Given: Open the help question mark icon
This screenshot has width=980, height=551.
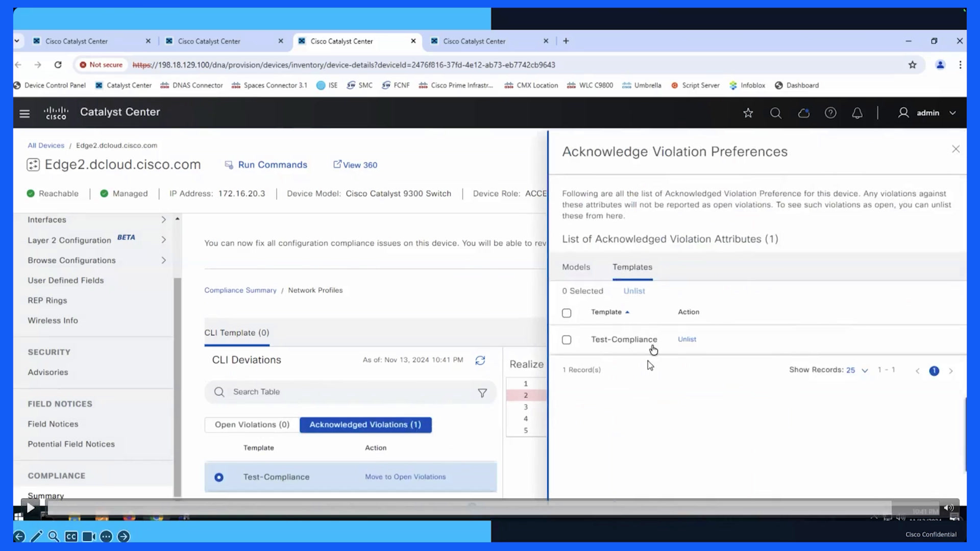Looking at the screenshot, I should coord(830,113).
